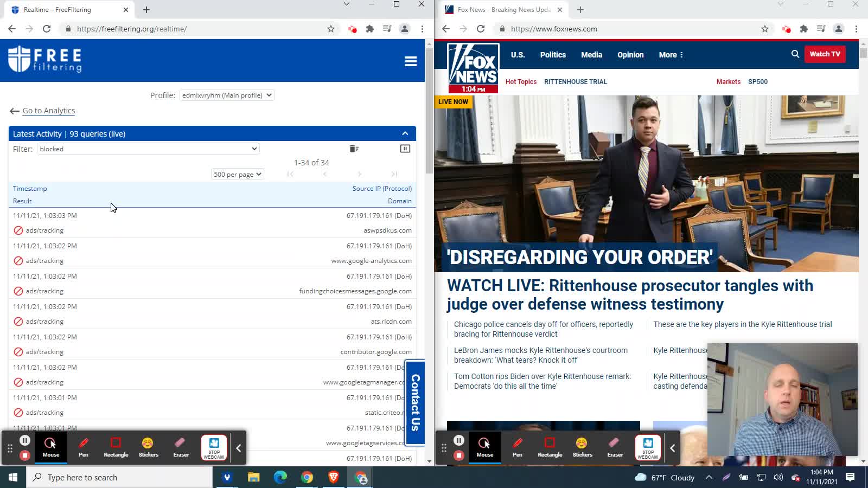Pause live queries with pause icon
This screenshot has height=488, width=868.
pyautogui.click(x=405, y=149)
